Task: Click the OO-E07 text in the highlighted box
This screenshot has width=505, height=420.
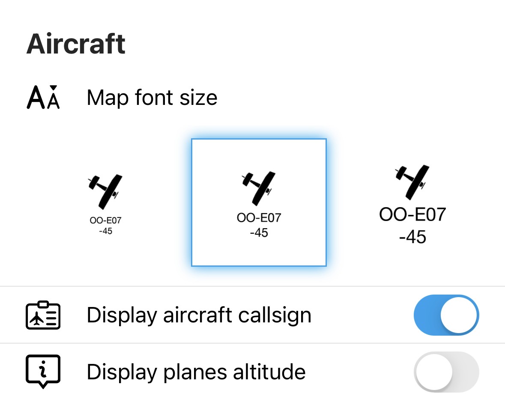Action: [259, 218]
